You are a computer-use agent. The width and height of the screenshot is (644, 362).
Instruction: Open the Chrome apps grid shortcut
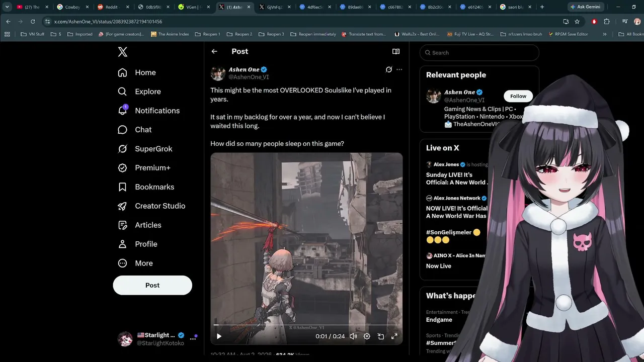[x=7, y=34]
